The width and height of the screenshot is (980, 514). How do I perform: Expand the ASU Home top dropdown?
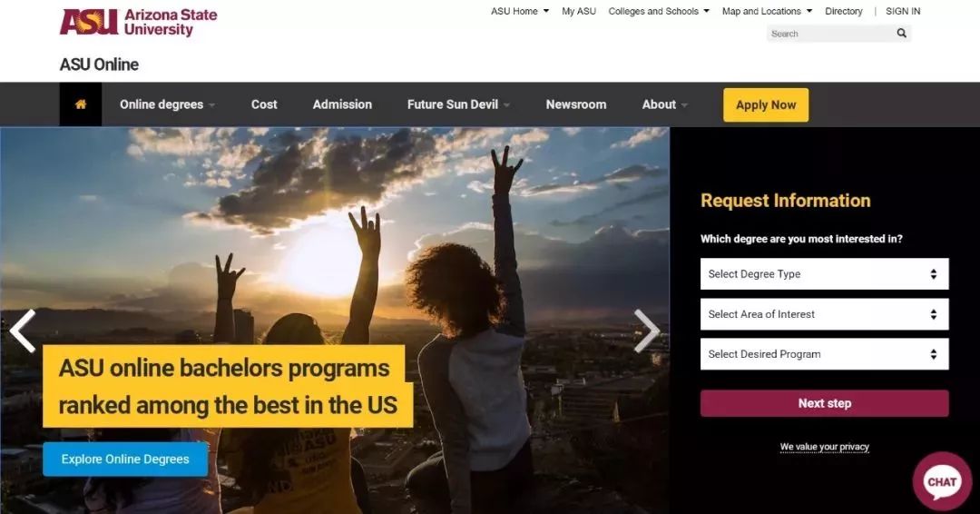[x=520, y=11]
